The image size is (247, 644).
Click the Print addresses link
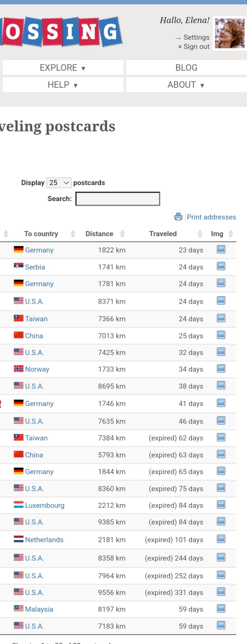(211, 217)
